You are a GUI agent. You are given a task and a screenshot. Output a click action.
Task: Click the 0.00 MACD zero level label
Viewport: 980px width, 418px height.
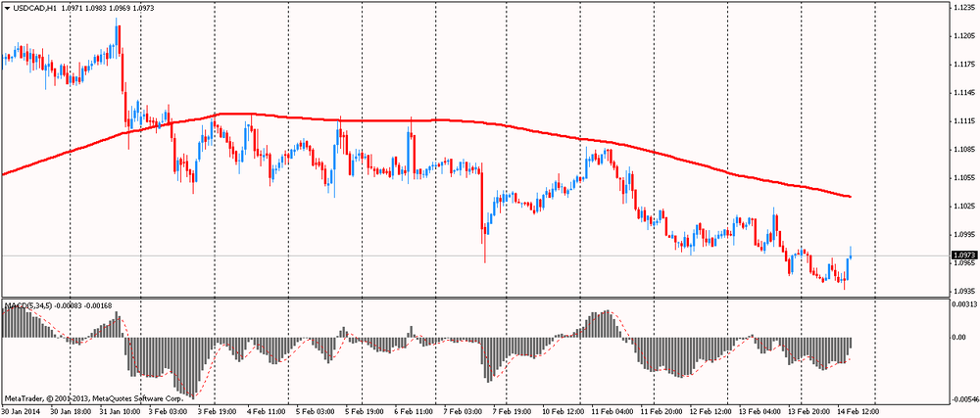coord(959,338)
